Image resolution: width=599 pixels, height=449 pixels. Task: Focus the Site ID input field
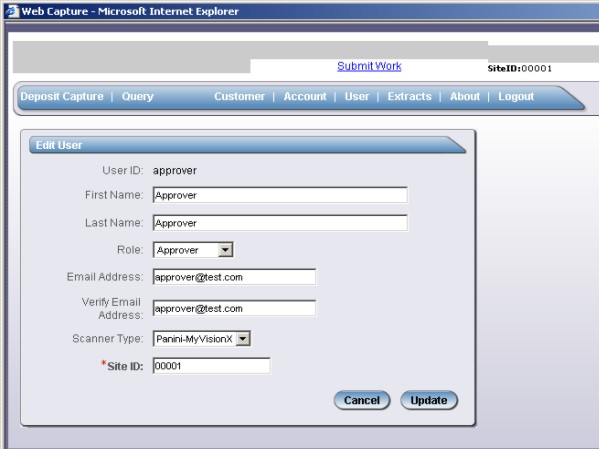coord(212,366)
